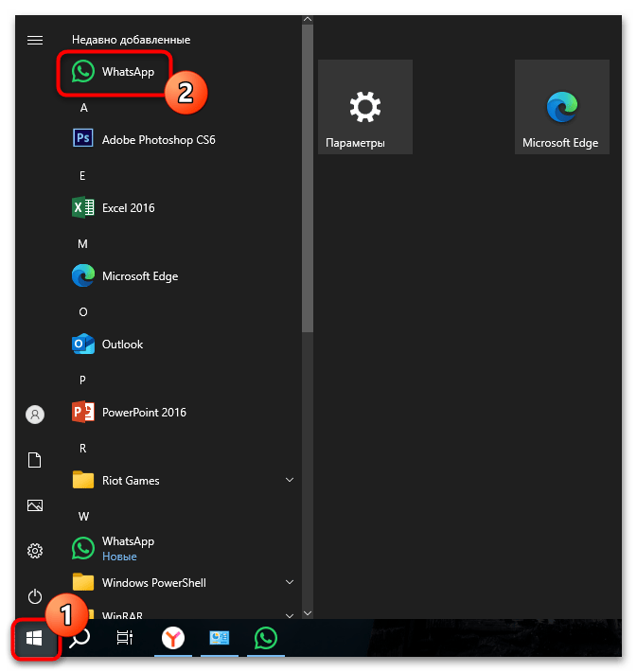
Task: Click the Параметры settings tile
Action: click(x=365, y=107)
